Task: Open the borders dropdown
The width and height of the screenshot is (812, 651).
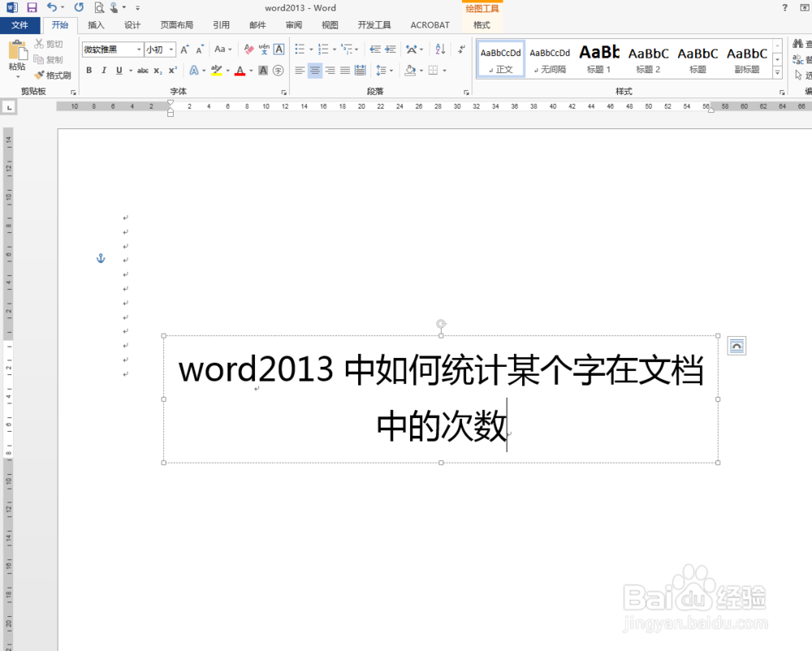Action: (445, 71)
